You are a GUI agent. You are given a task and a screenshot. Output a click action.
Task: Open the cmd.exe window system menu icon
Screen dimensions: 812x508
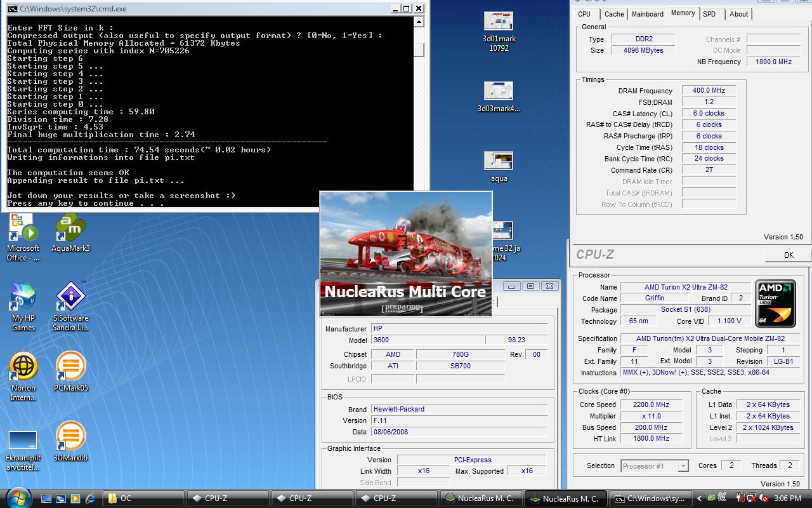tap(12, 9)
